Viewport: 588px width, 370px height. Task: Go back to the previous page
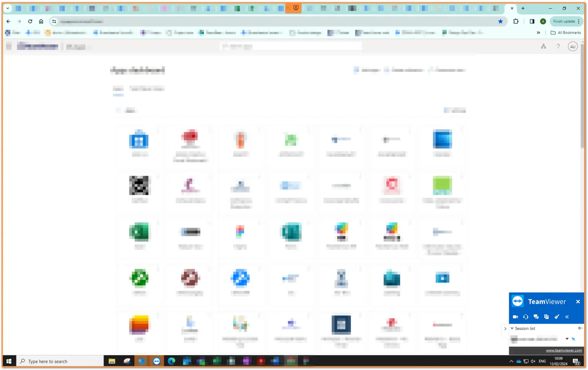(9, 21)
